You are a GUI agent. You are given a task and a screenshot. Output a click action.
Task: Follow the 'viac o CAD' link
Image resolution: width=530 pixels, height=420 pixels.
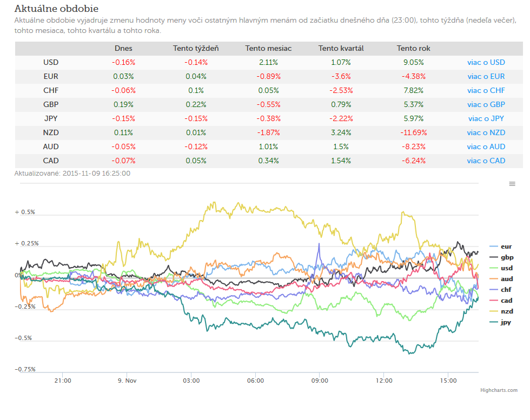tap(486, 161)
